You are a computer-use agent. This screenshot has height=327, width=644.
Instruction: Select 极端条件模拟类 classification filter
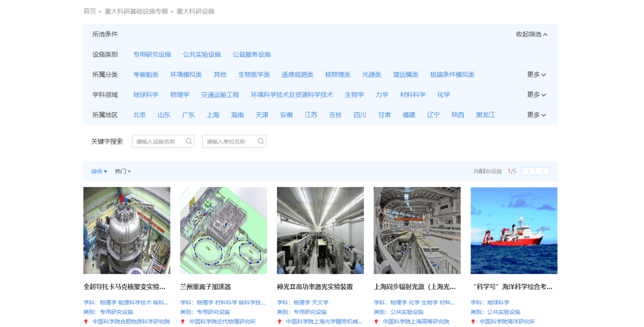[x=453, y=75]
